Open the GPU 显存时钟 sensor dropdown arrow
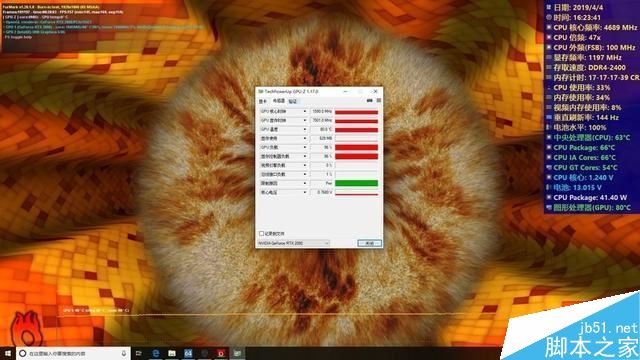 (304, 120)
